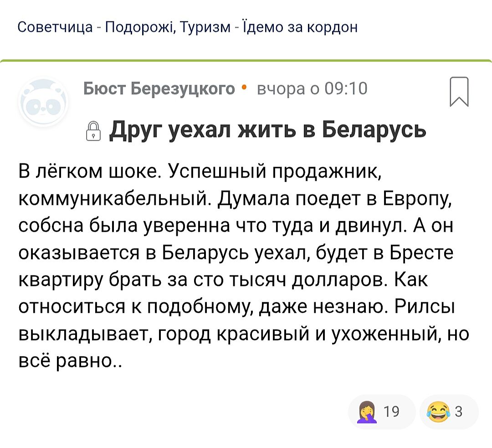Click the laughing reaction count 3

pos(459,412)
